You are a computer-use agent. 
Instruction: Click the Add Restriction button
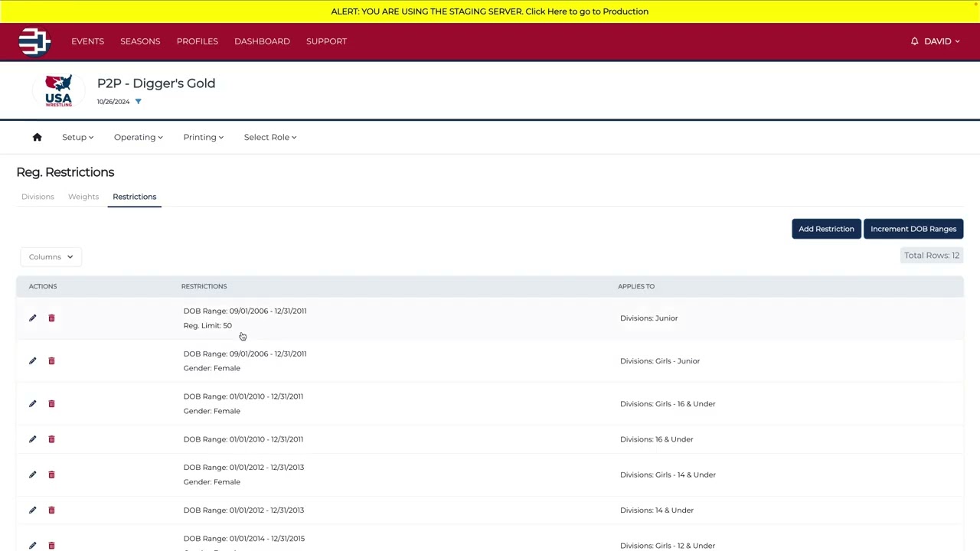point(826,229)
